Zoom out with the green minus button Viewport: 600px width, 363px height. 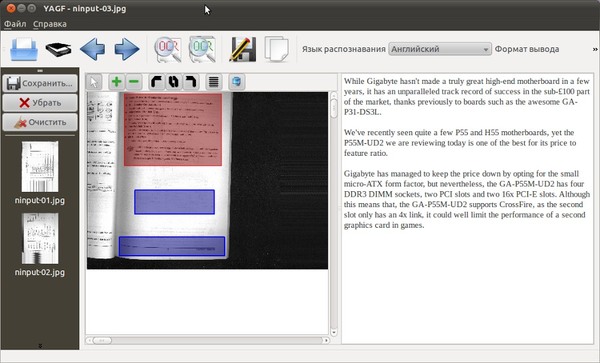[134, 82]
